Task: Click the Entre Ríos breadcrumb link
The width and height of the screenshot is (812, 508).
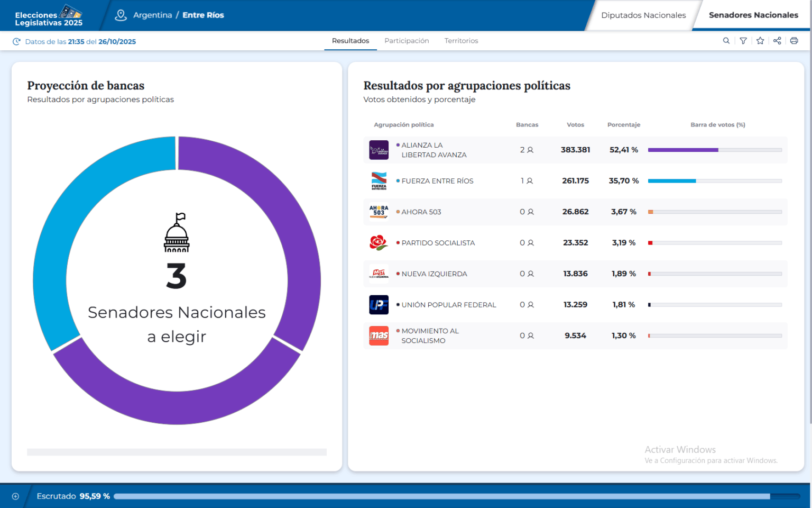Action: coord(203,15)
